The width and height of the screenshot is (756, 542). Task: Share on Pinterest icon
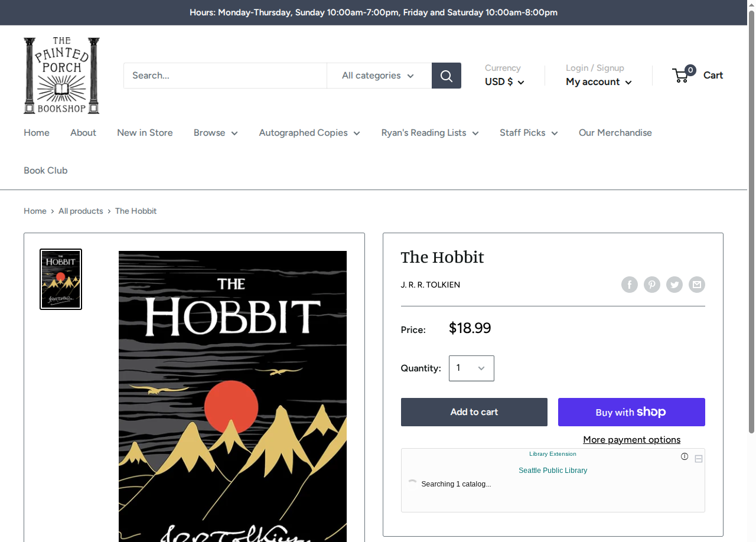click(652, 285)
